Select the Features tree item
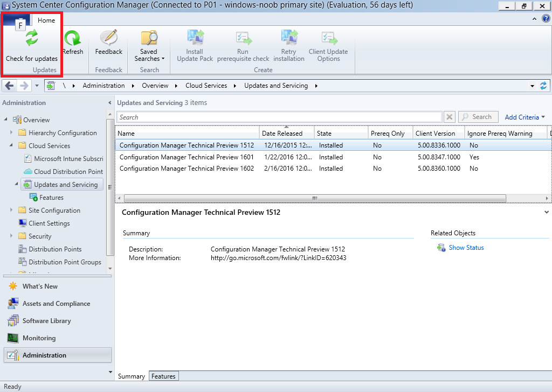Screen dimensions: 552x392 (47, 198)
